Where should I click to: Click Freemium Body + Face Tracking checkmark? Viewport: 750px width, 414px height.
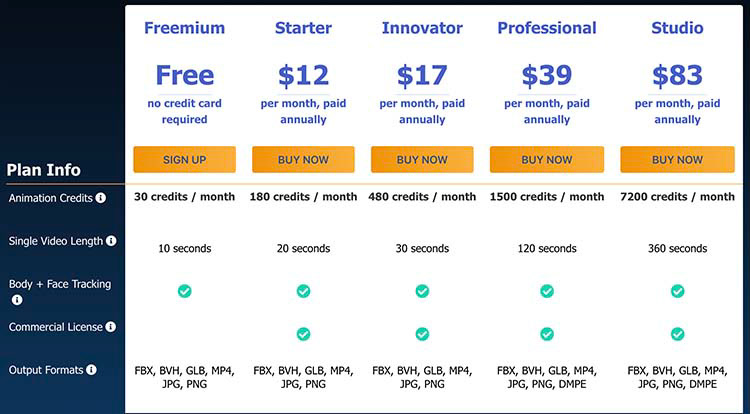(185, 291)
